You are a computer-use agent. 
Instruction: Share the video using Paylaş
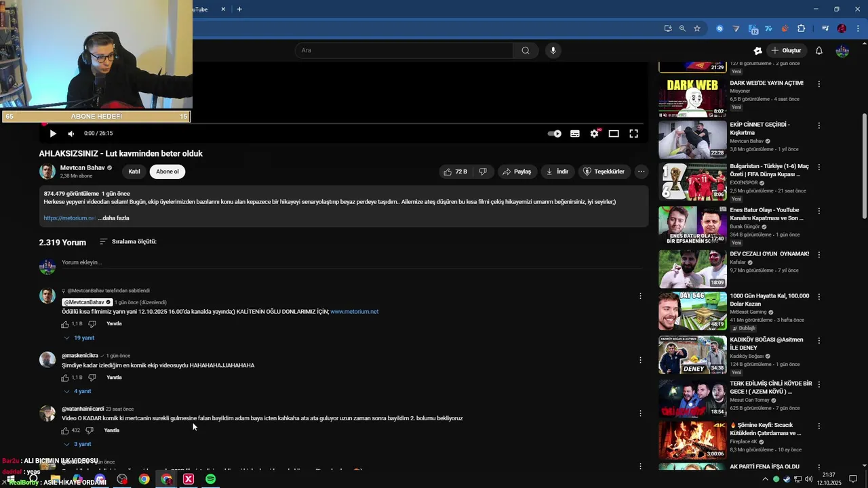coord(517,171)
